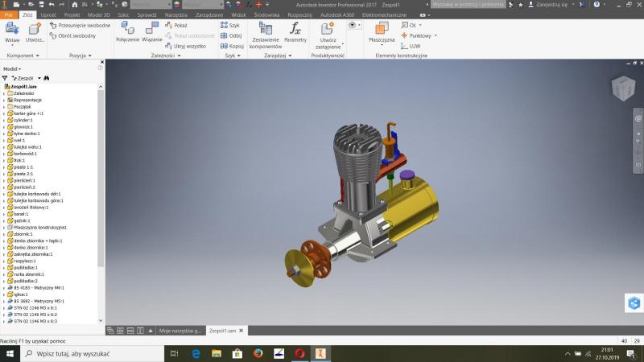This screenshot has height=362, width=644.
Task: Switch to the Model 3D ribbon tab
Action: (98, 14)
